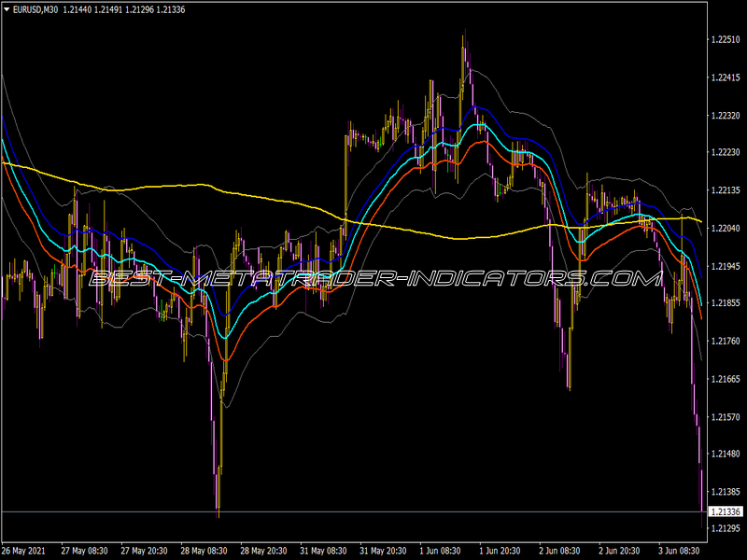Viewport: 747px width, 560px height.
Task: Click the 28 May 08:30 time label
Action: (204, 551)
